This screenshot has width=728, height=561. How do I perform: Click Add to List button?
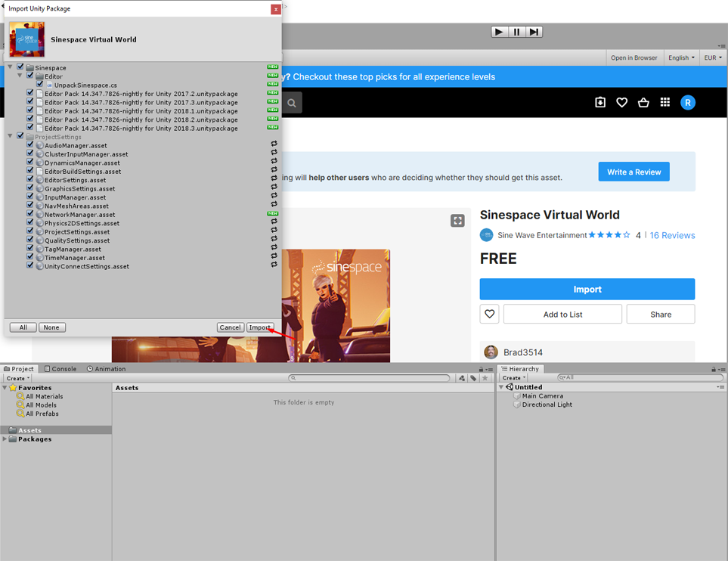[562, 314]
